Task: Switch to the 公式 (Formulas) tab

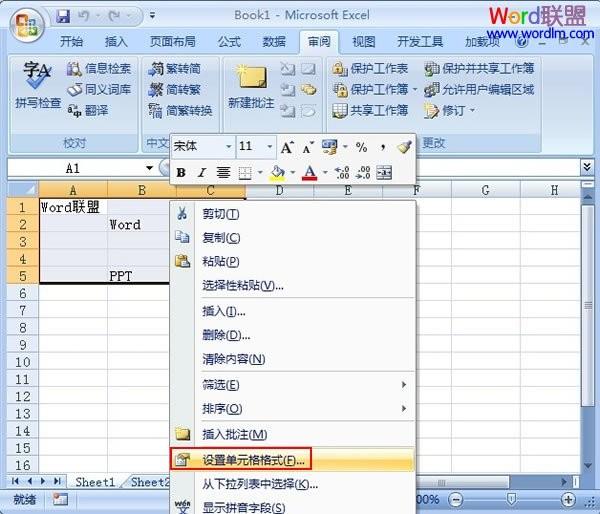Action: (229, 41)
